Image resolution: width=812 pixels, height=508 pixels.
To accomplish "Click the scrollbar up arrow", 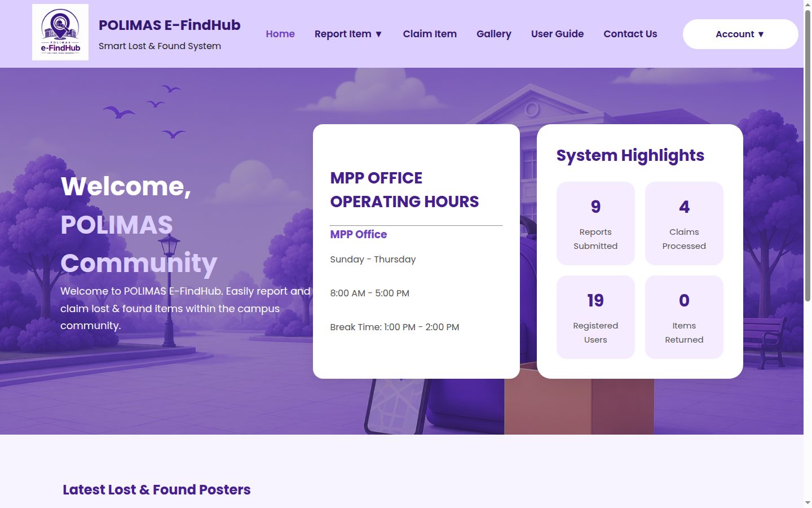I will point(807,5).
